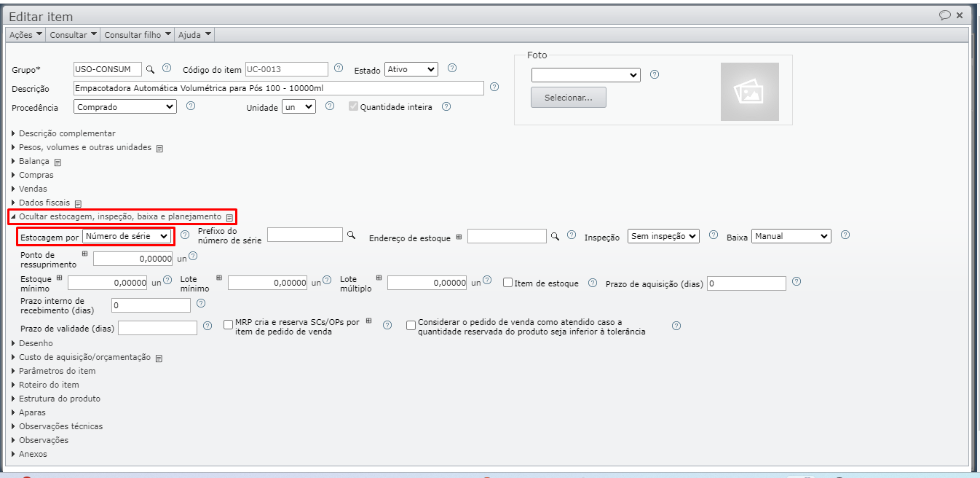Expand the Compras section
980x478 pixels.
pos(32,175)
